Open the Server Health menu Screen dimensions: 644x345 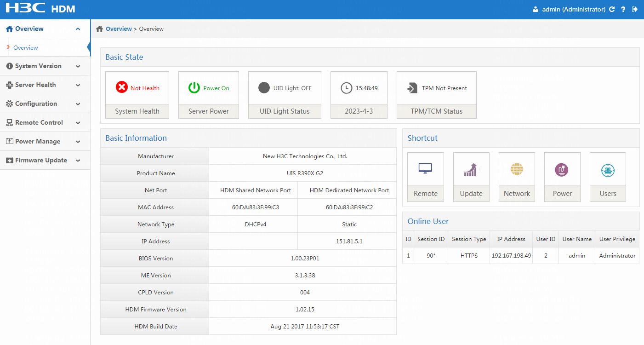click(45, 85)
